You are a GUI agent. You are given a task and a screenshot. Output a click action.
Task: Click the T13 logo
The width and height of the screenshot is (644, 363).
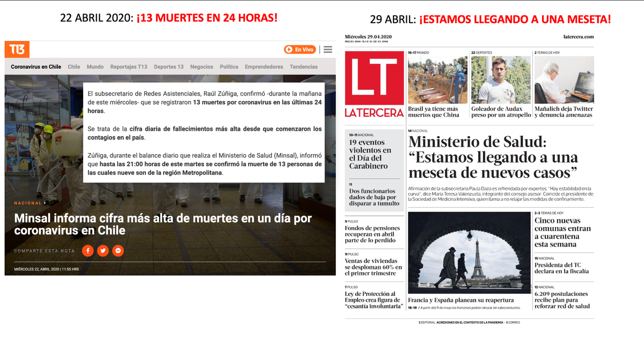pyautogui.click(x=17, y=49)
